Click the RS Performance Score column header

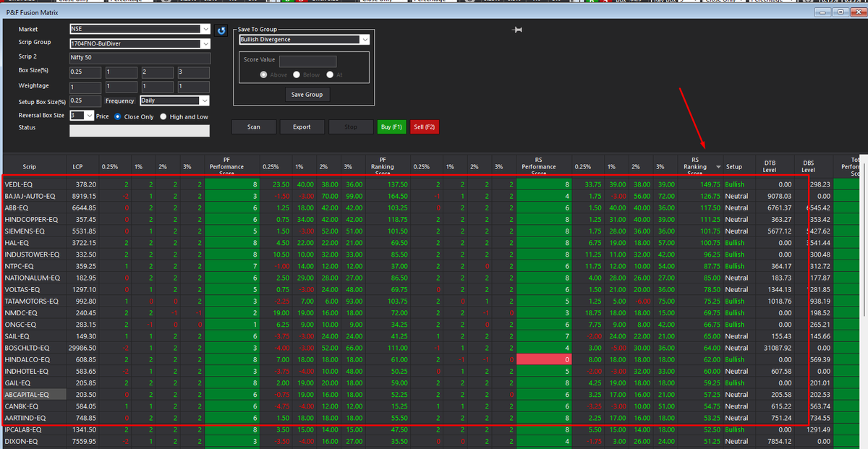539,166
